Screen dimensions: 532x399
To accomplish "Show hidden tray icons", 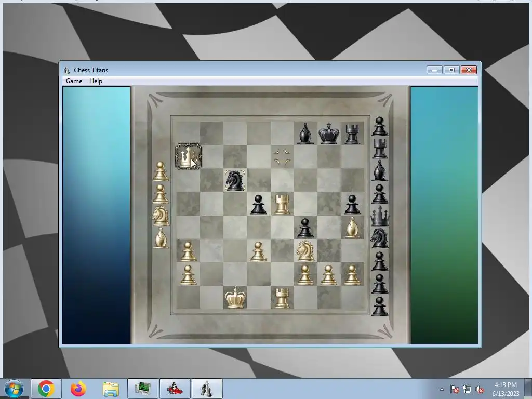I will (x=442, y=389).
